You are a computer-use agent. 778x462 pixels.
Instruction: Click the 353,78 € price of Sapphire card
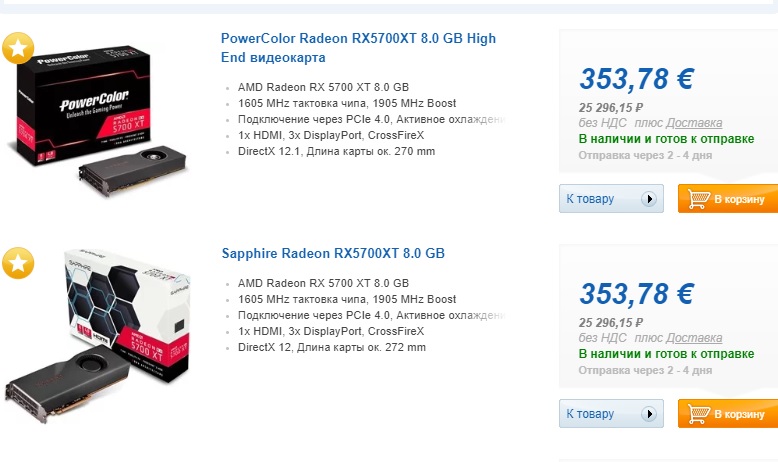click(x=636, y=294)
